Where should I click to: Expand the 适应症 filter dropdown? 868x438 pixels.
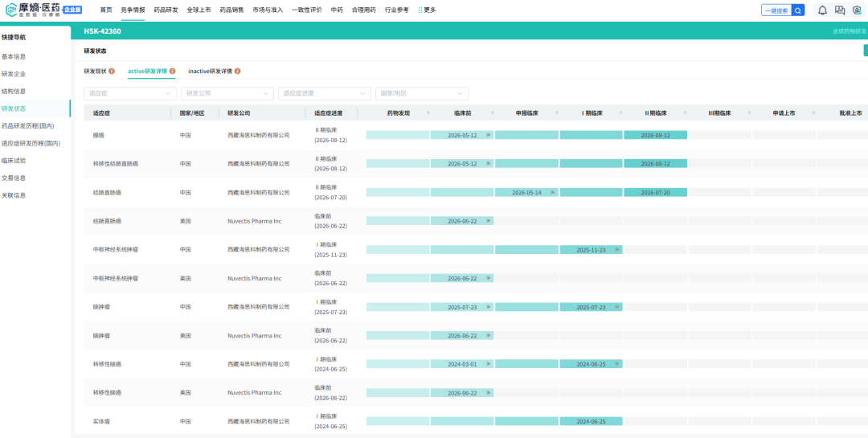coord(130,93)
